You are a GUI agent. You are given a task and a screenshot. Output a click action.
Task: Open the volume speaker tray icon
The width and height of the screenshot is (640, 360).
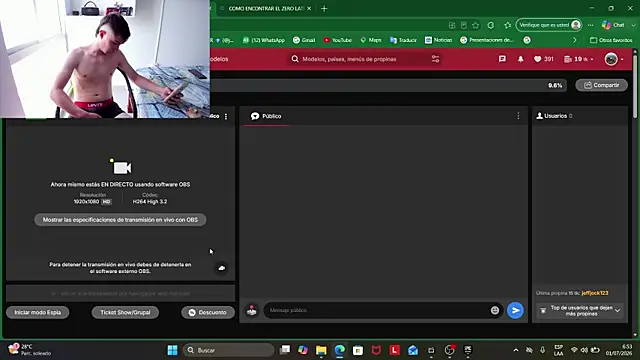click(x=584, y=350)
